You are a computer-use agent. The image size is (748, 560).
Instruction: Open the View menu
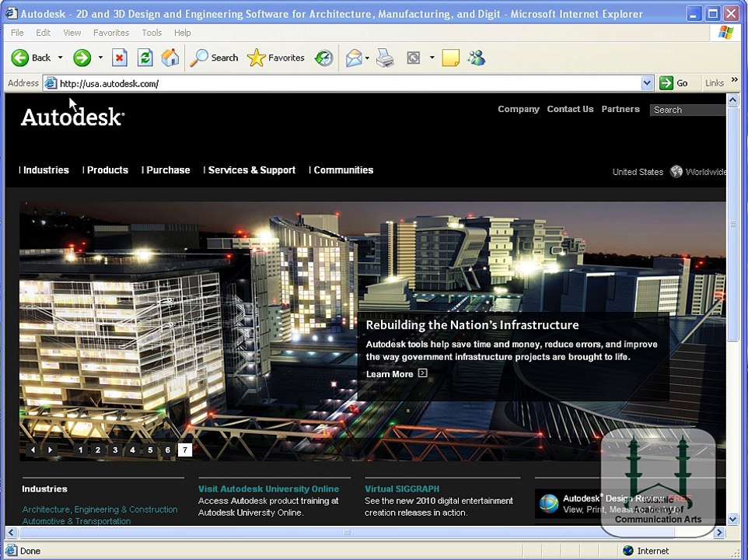coord(72,33)
